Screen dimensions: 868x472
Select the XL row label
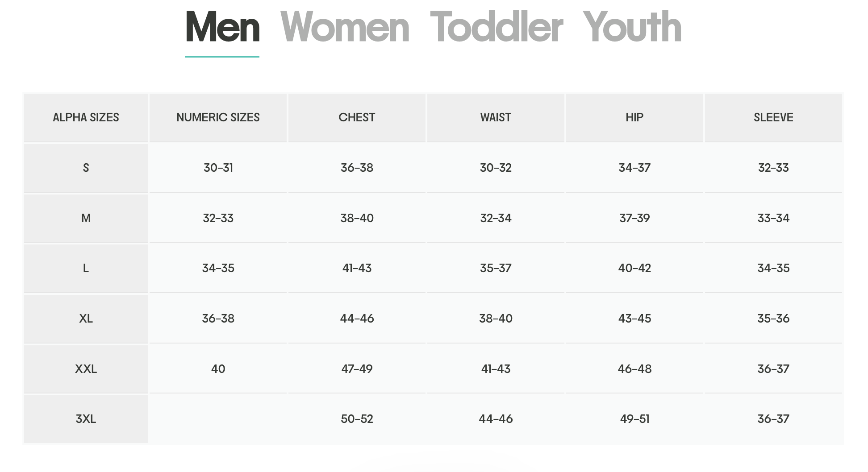point(86,319)
